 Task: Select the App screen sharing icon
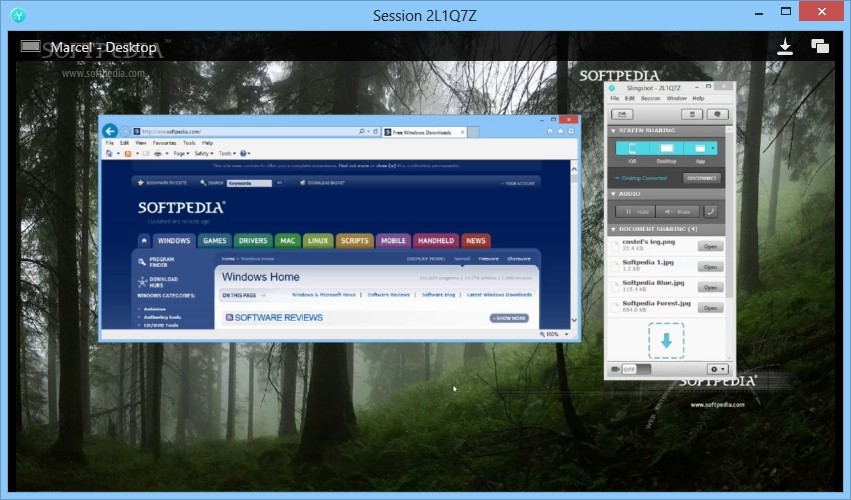point(699,148)
